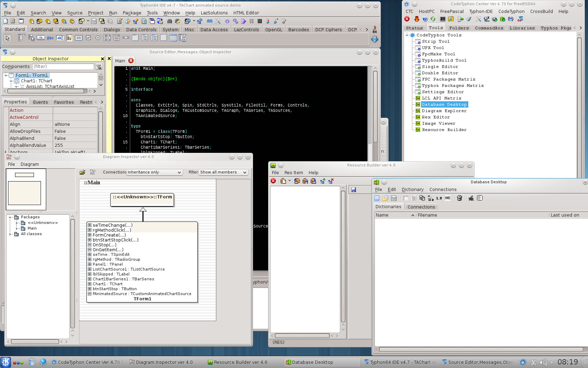Click the Save icon in Typhon IDE toolbar
Image resolution: width=588 pixels, height=368 pixels.
click(94, 21)
